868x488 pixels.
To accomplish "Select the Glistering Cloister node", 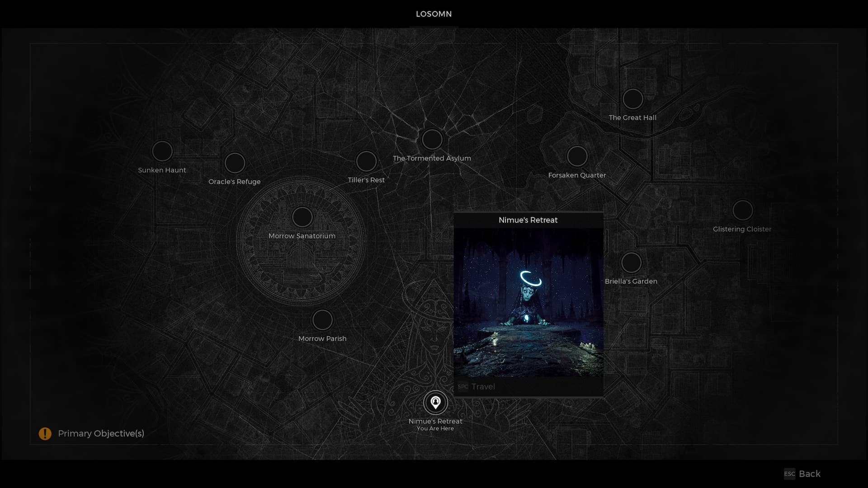I will 742,211.
